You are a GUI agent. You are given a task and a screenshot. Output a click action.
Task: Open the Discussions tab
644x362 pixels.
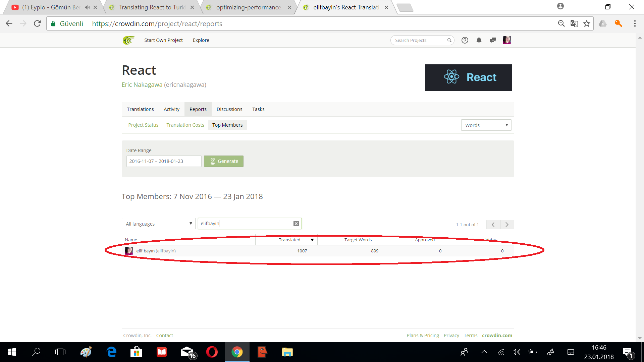(229, 109)
